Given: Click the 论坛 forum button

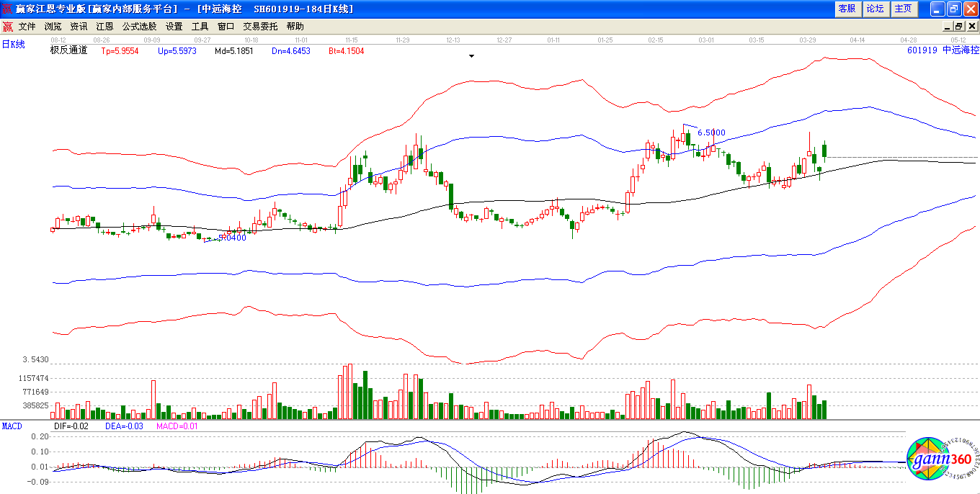Looking at the screenshot, I should point(875,9).
